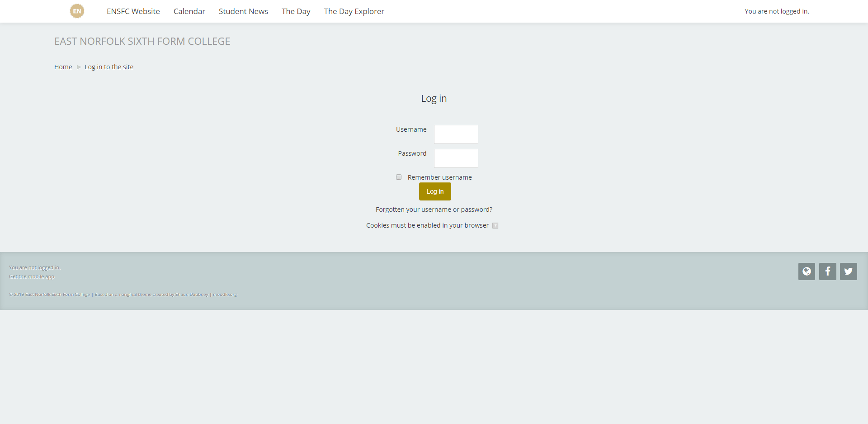The width and height of the screenshot is (868, 424).
Task: Open the Twitter icon in footer
Action: click(849, 272)
